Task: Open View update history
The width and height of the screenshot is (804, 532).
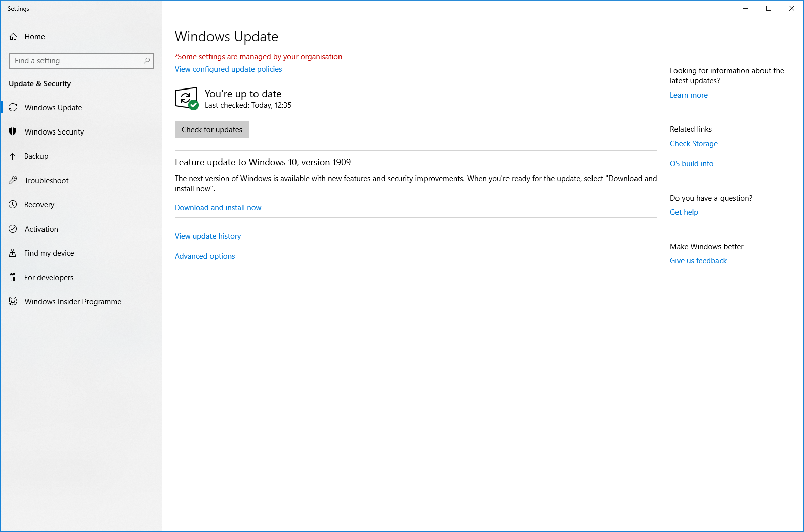Action: pyautogui.click(x=207, y=236)
